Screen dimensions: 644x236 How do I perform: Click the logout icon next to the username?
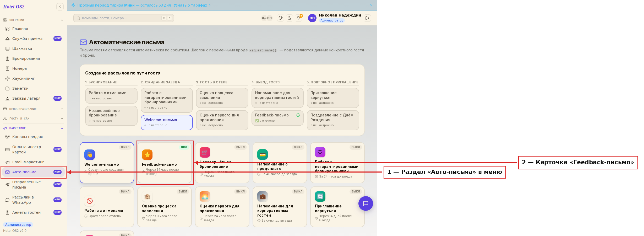pos(367,18)
